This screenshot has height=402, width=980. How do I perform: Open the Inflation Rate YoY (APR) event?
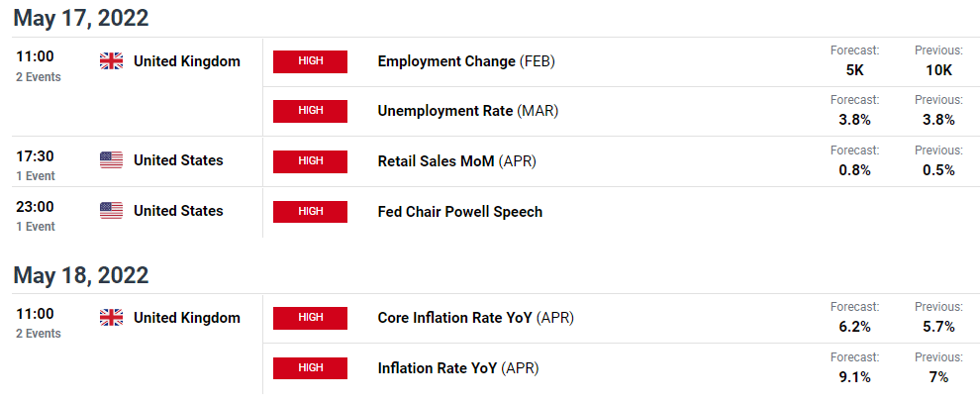458,368
